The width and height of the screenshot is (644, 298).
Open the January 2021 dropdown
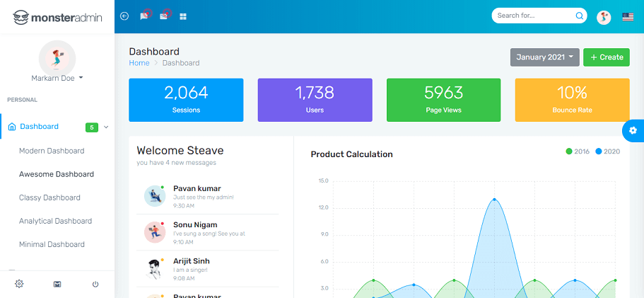click(x=544, y=57)
